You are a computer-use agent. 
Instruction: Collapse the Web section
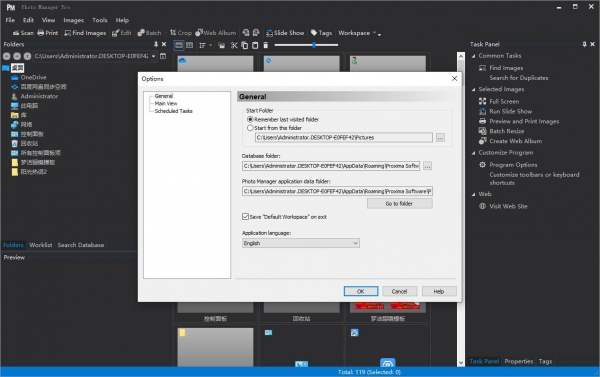[473, 194]
